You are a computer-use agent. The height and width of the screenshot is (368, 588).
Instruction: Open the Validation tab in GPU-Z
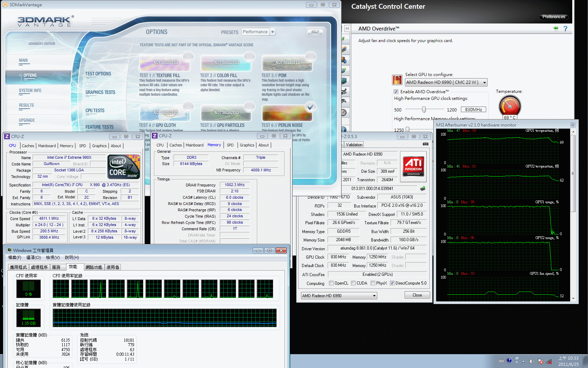click(354, 145)
